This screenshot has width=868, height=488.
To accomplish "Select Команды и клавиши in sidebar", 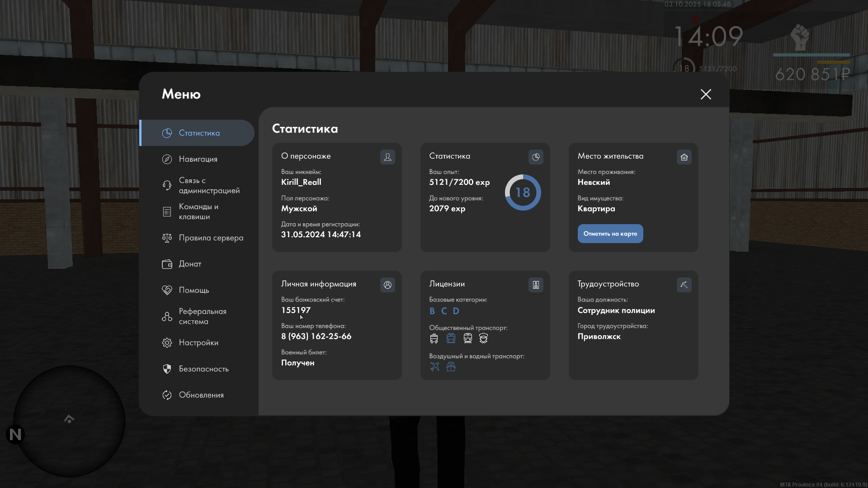I will [198, 211].
